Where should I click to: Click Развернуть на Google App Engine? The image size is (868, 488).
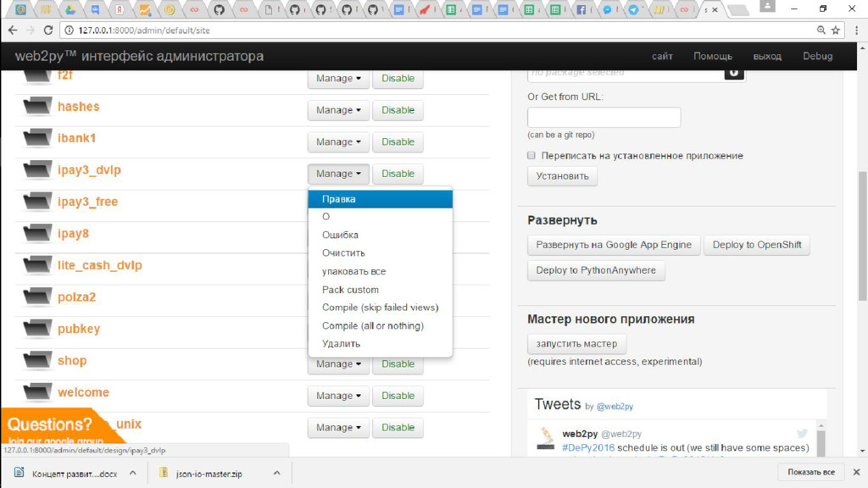coord(614,245)
